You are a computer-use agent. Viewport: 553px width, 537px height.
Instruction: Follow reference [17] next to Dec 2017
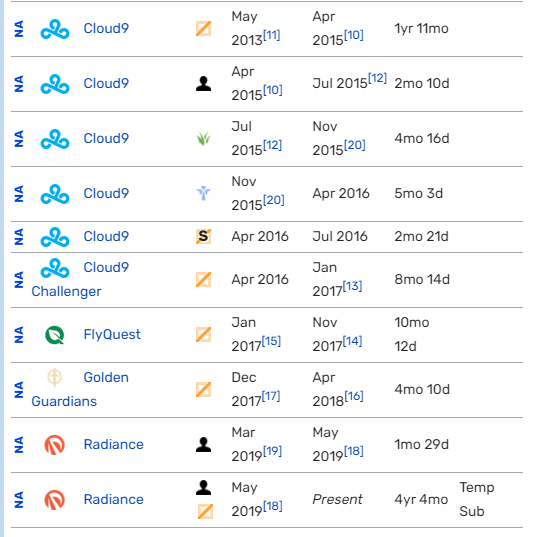[x=271, y=397]
